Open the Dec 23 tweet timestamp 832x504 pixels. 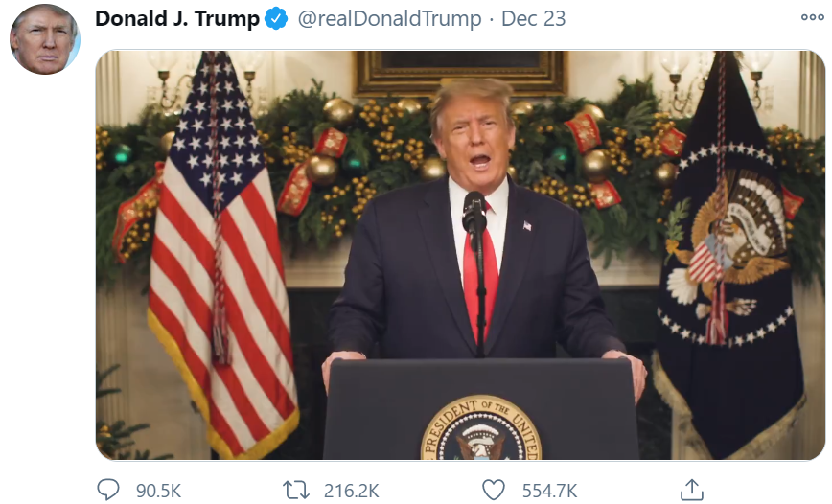pyautogui.click(x=533, y=18)
